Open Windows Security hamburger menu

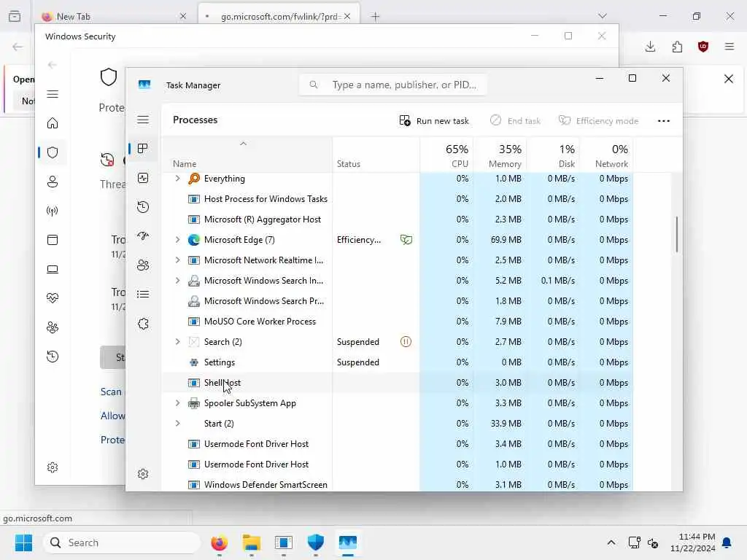click(53, 94)
